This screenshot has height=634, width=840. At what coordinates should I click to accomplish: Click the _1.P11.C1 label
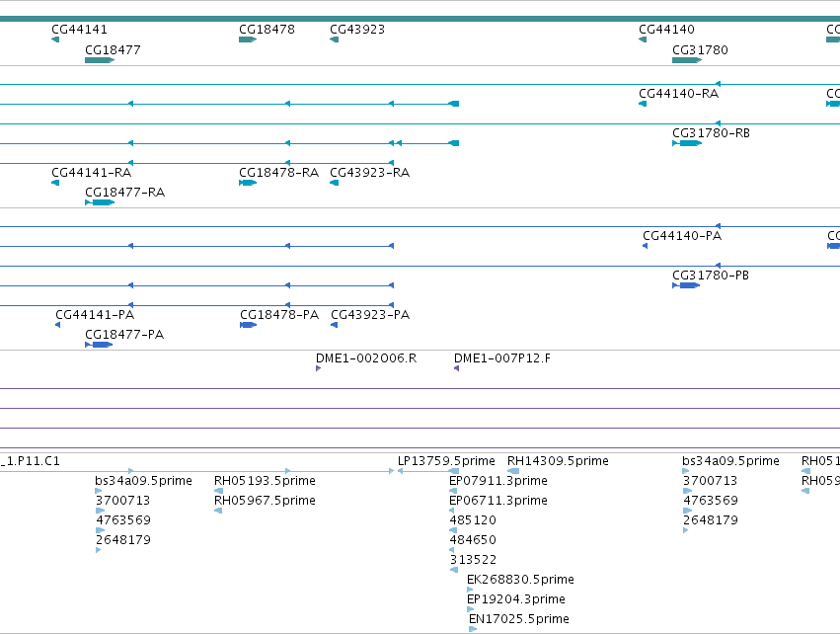(30, 461)
